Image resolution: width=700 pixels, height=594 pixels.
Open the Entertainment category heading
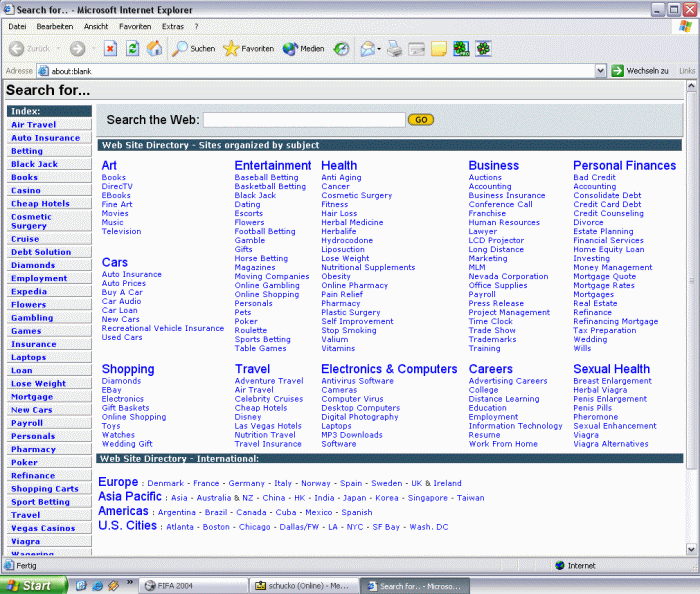[x=273, y=165]
